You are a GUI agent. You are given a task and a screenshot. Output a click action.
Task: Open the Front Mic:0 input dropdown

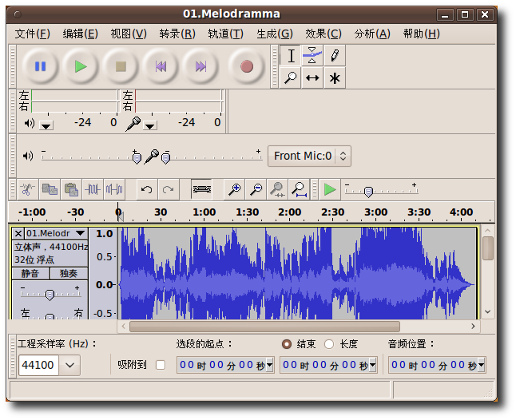coord(309,156)
